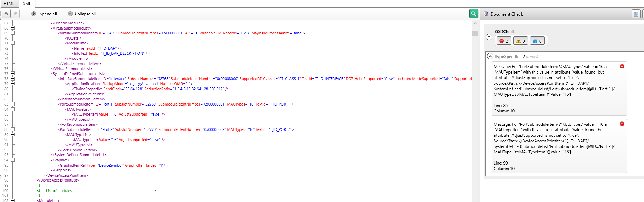The height and width of the screenshot is (202, 644).
Task: Collapse fold marker at line 77
Action: point(12,74)
